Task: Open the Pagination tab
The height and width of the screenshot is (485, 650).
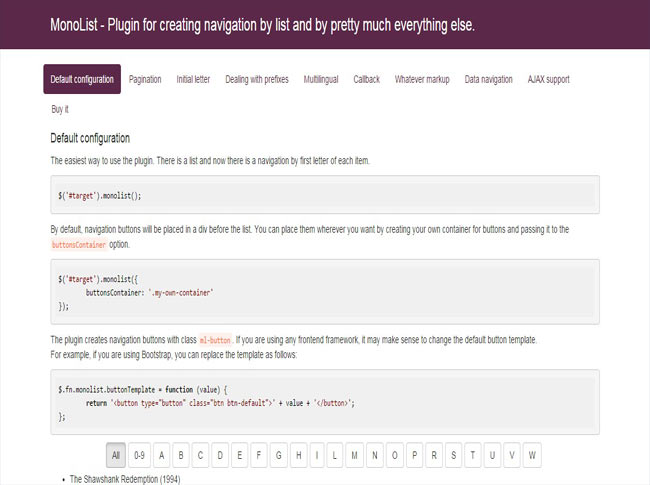Action: click(x=145, y=79)
